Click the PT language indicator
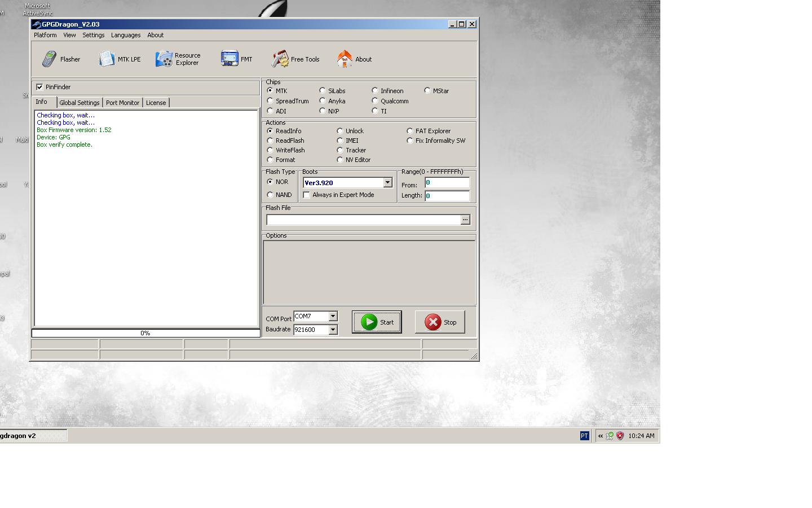This screenshot has height=508, width=812. 584,436
